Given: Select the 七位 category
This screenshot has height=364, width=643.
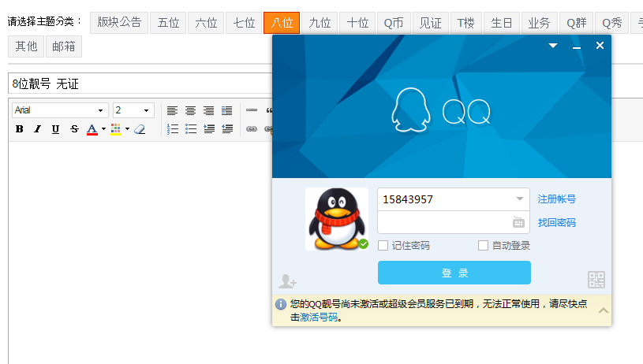Looking at the screenshot, I should pyautogui.click(x=244, y=23).
